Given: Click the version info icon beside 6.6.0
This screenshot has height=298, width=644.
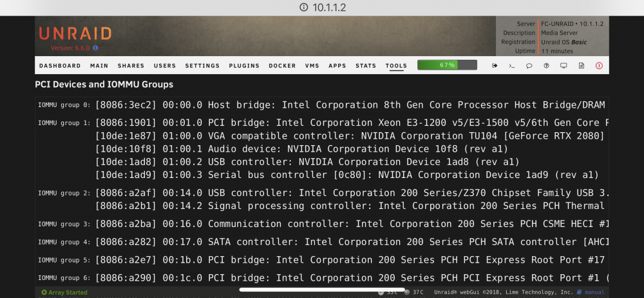Looking at the screenshot, I should (95, 48).
